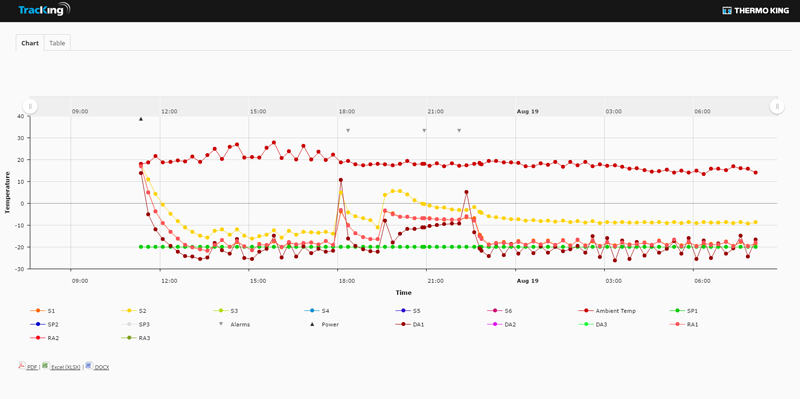Toggle Alarms markers in legend
800x399 pixels.
point(234,325)
